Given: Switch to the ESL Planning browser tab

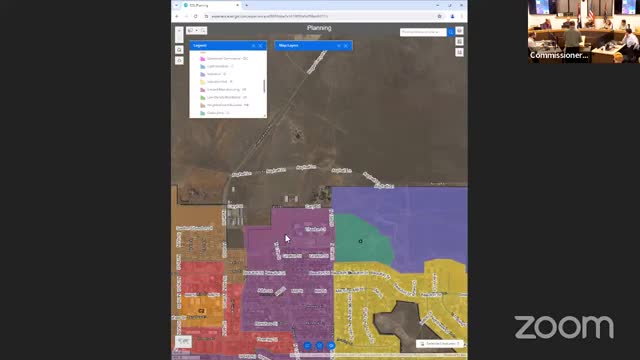Looking at the screenshot, I should (211, 5).
